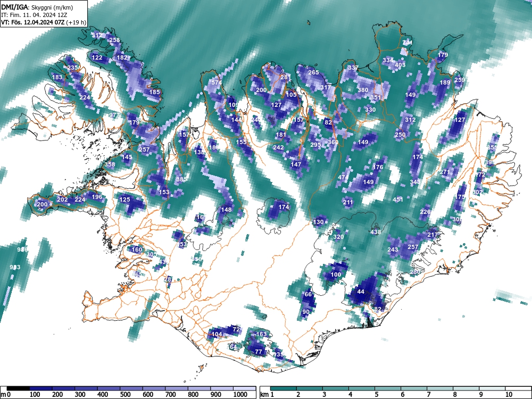Click the visibility value 574 on the map
The image size is (532, 399).
click(x=217, y=82)
